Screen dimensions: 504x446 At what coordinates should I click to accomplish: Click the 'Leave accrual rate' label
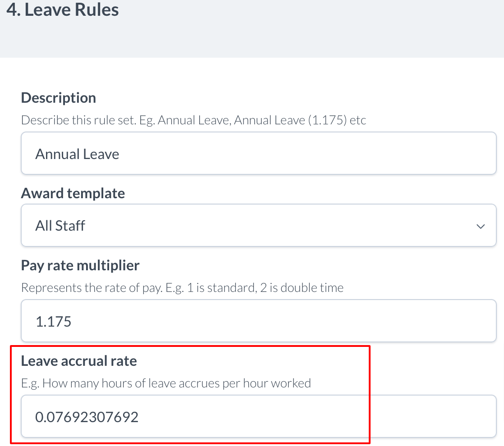pyautogui.click(x=79, y=361)
